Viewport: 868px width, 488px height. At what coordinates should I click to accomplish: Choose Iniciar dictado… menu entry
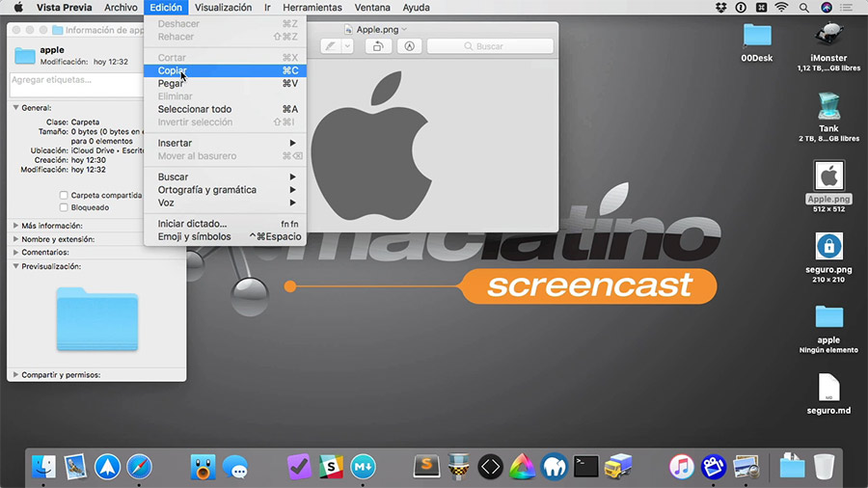225,224
